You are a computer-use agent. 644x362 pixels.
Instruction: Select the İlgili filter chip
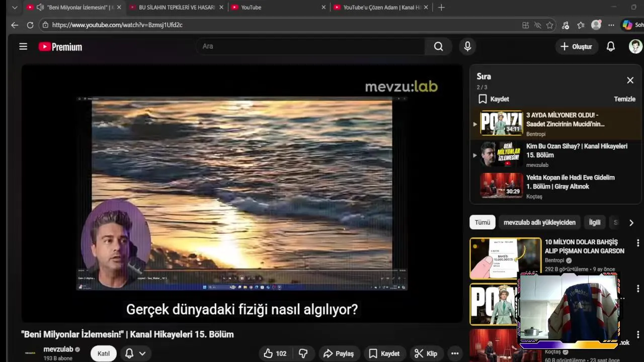595,222
